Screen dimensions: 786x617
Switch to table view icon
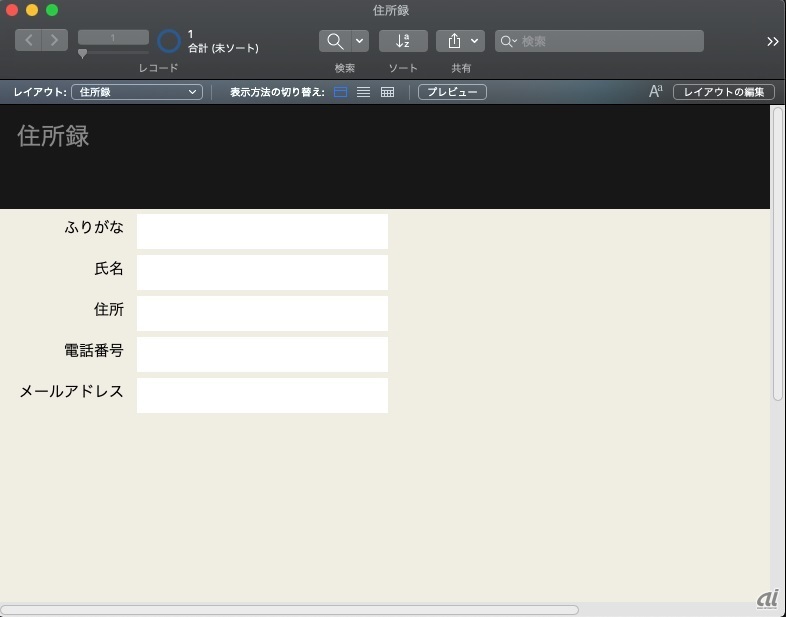[x=387, y=92]
